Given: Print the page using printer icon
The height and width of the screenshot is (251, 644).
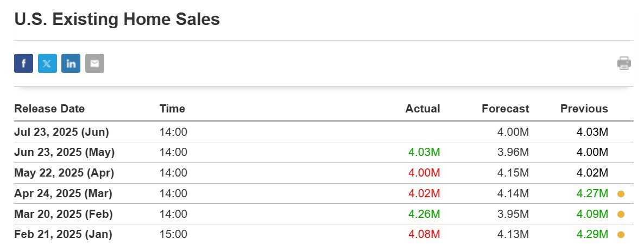Looking at the screenshot, I should (x=624, y=63).
